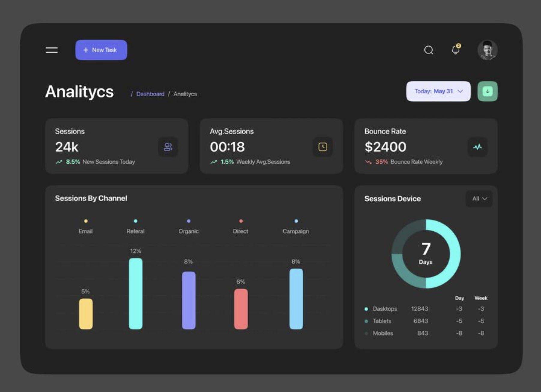Screen dimensions: 541x392
Task: Click the search magnifier icon
Action: click(x=428, y=50)
